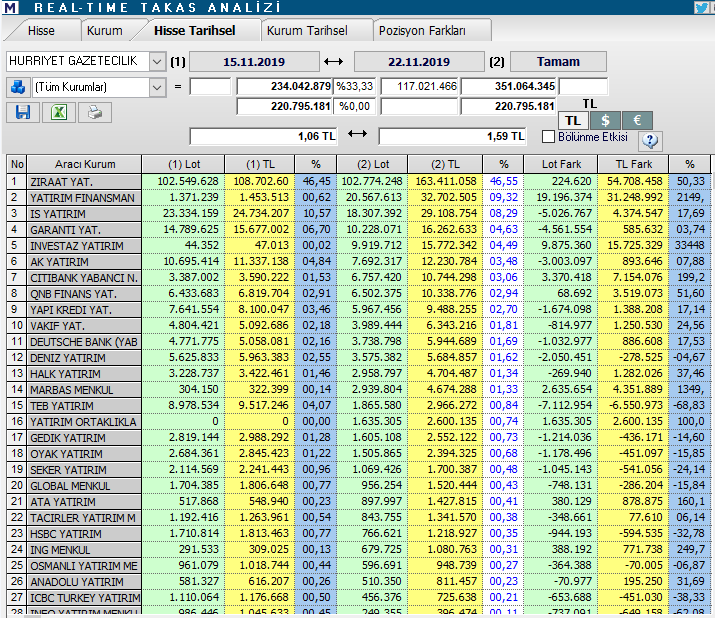Click the Twitter bird icon in title bar
715x618 pixels.
701,7
